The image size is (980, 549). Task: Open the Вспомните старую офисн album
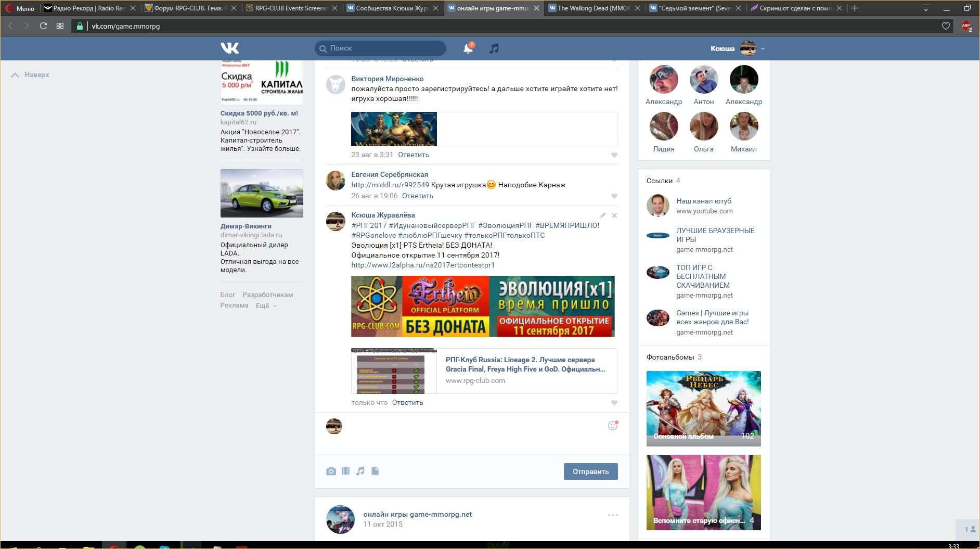tap(703, 492)
